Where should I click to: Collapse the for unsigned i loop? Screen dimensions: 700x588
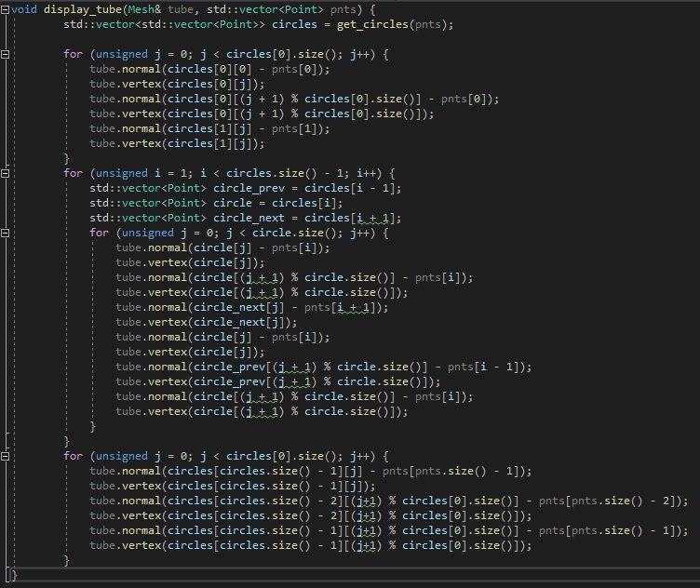(x=5, y=174)
